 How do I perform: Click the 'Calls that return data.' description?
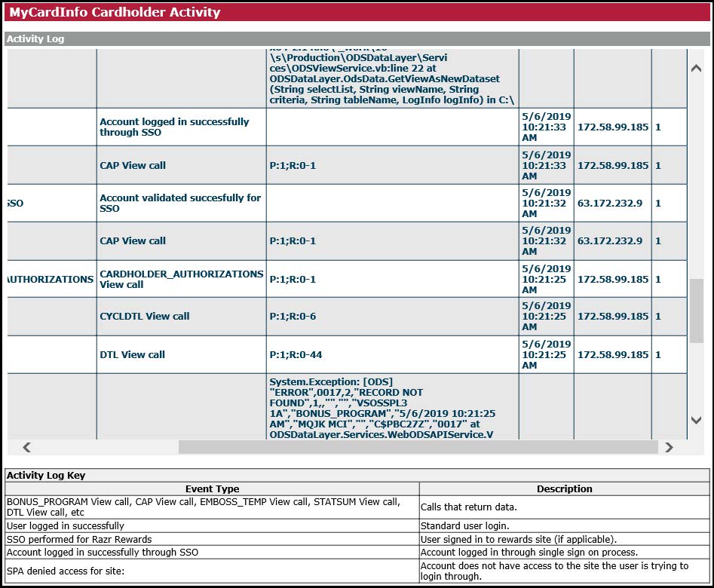coord(469,507)
